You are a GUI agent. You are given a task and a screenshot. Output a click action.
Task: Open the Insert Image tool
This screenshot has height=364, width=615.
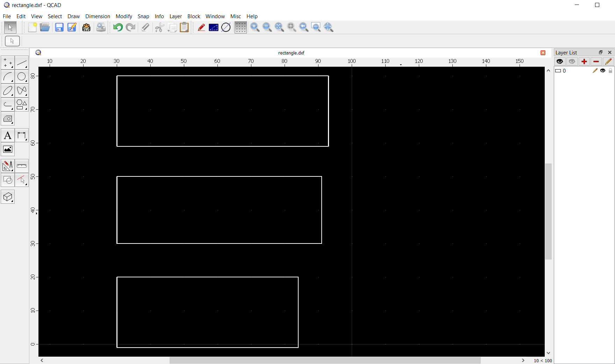(8, 150)
